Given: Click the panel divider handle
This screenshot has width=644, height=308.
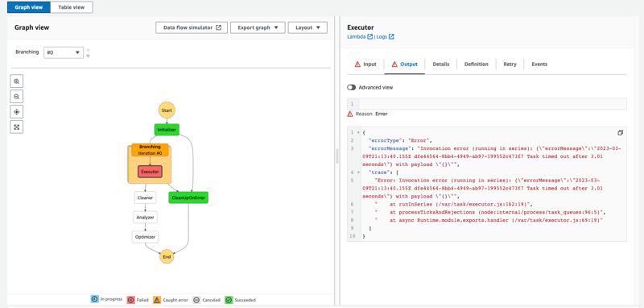Looking at the screenshot, I should [337, 156].
